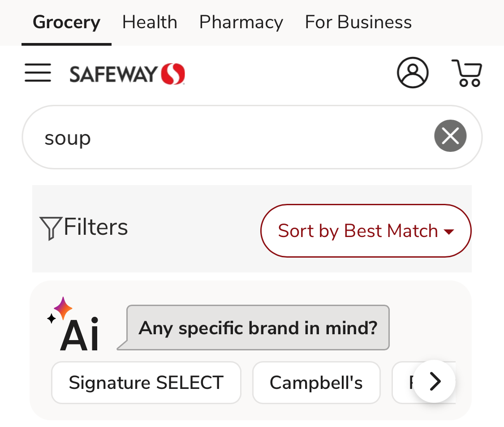504x427 pixels.
Task: Click the Safeway logo
Action: tap(127, 74)
